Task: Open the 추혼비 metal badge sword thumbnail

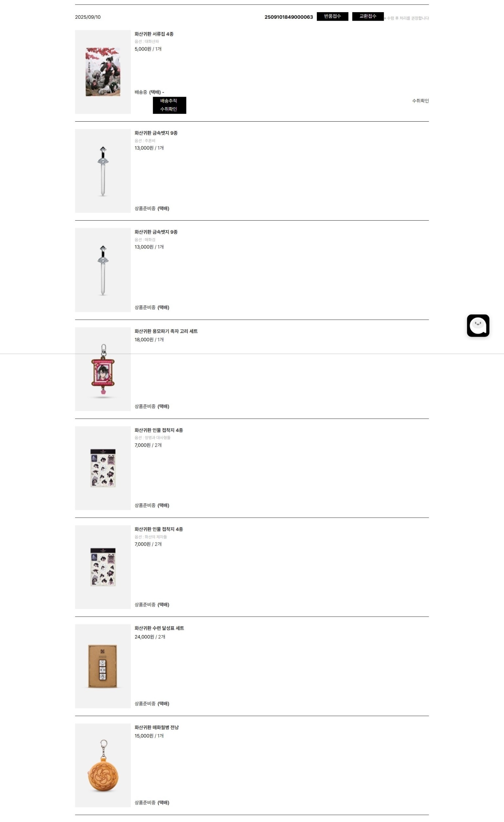Action: click(x=103, y=171)
